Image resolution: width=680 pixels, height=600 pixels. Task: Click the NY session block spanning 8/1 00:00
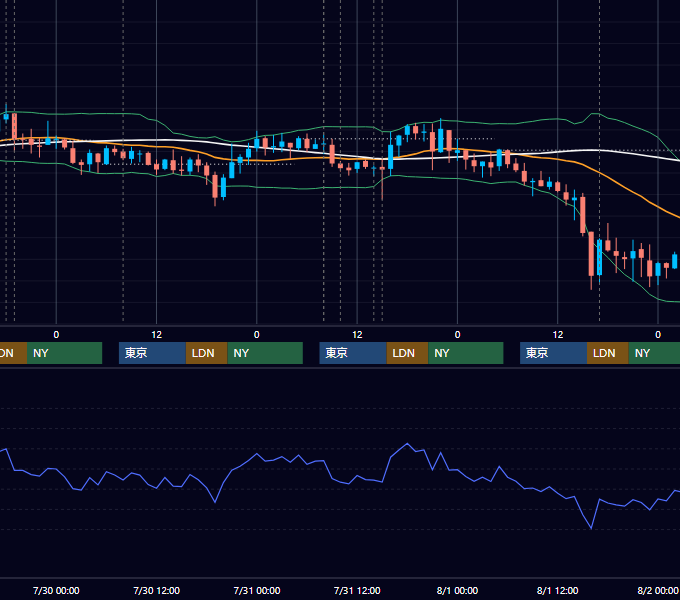[466, 353]
